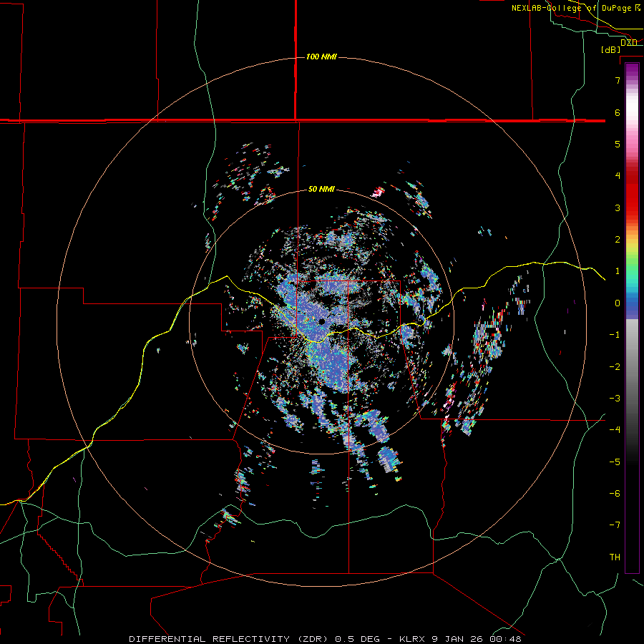Click the 00:48 timestamp in footer

pos(505,639)
